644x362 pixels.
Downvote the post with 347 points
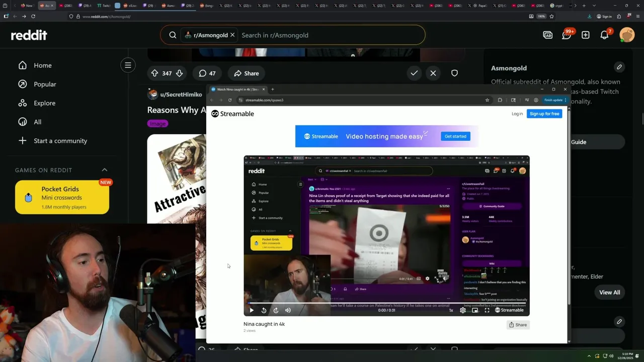pos(179,73)
